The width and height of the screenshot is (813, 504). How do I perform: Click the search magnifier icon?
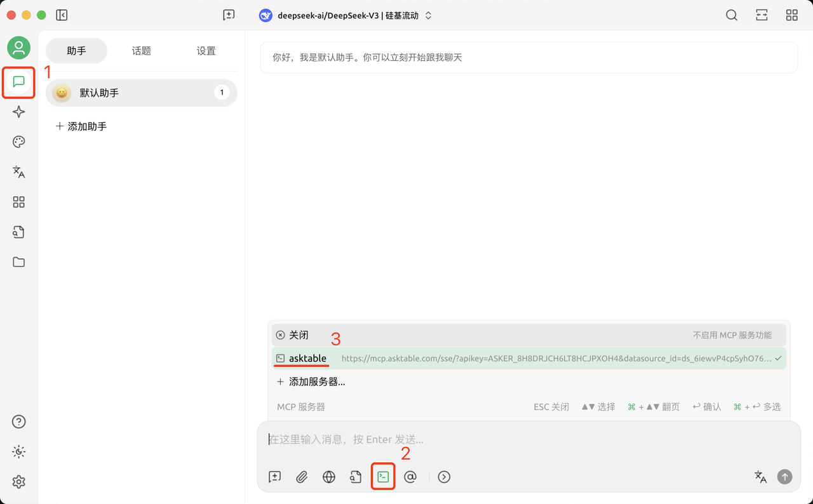[x=732, y=15]
